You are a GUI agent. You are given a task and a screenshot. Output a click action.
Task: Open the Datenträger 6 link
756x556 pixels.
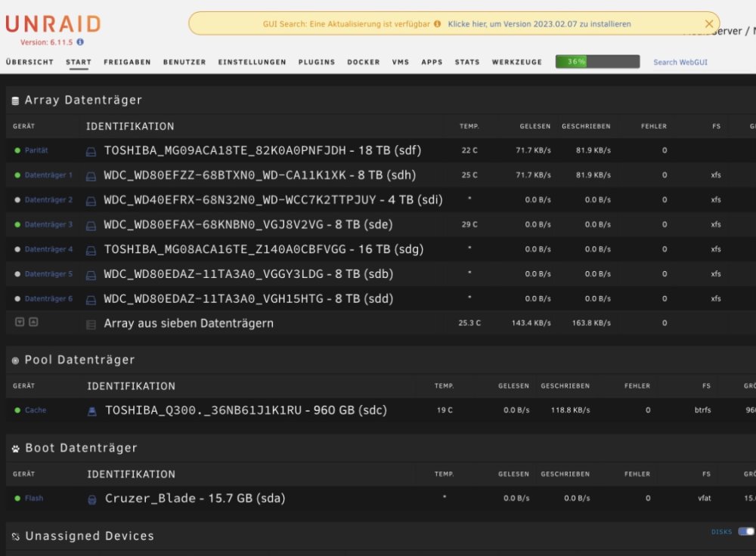click(x=48, y=298)
